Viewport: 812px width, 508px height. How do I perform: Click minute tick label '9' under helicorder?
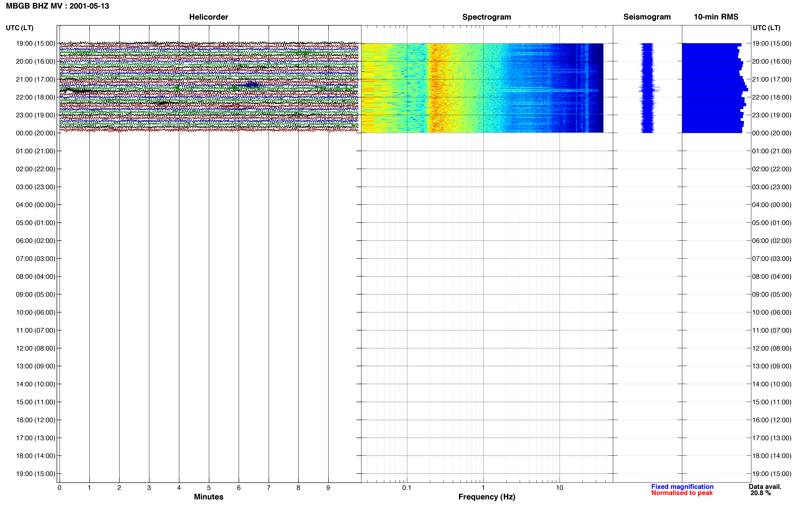click(x=328, y=487)
